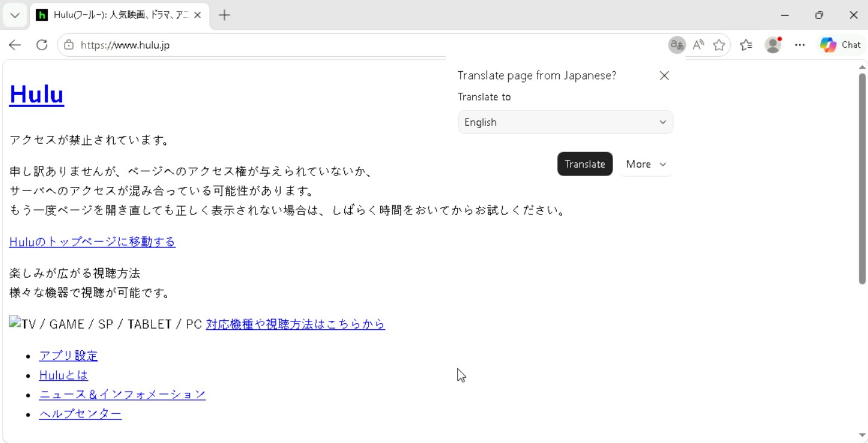868x443 pixels.
Task: View site information lock icon
Action: (69, 45)
